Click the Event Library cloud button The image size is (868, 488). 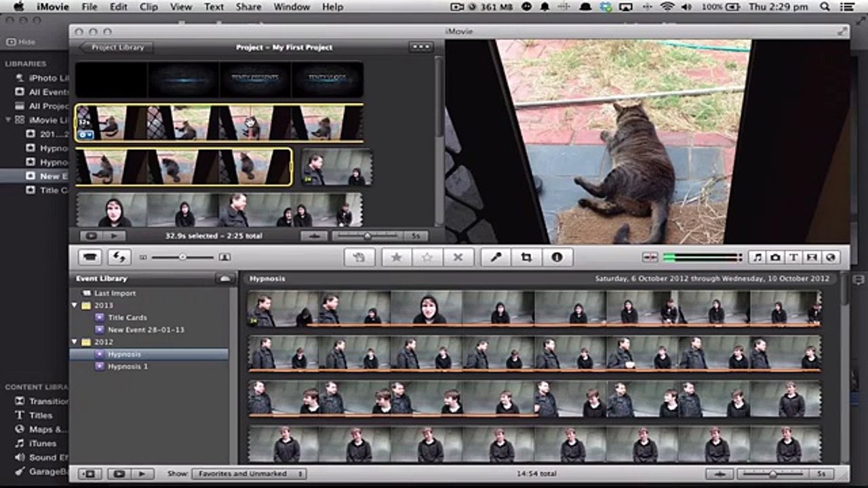tap(224, 279)
